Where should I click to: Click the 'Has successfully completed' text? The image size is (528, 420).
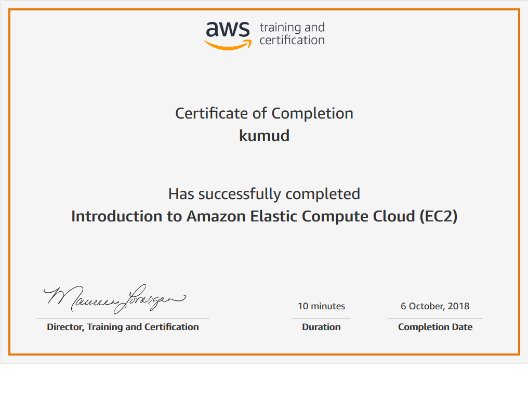pos(264,194)
